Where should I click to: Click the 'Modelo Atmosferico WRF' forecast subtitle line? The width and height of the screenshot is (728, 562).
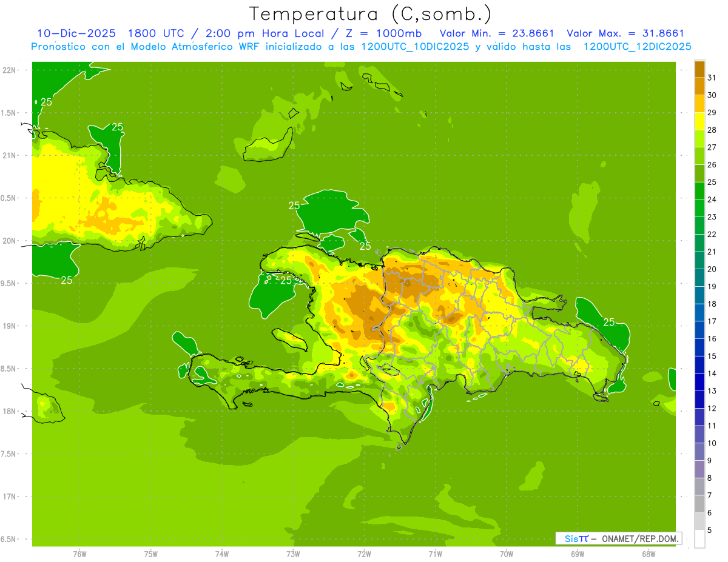click(x=362, y=47)
